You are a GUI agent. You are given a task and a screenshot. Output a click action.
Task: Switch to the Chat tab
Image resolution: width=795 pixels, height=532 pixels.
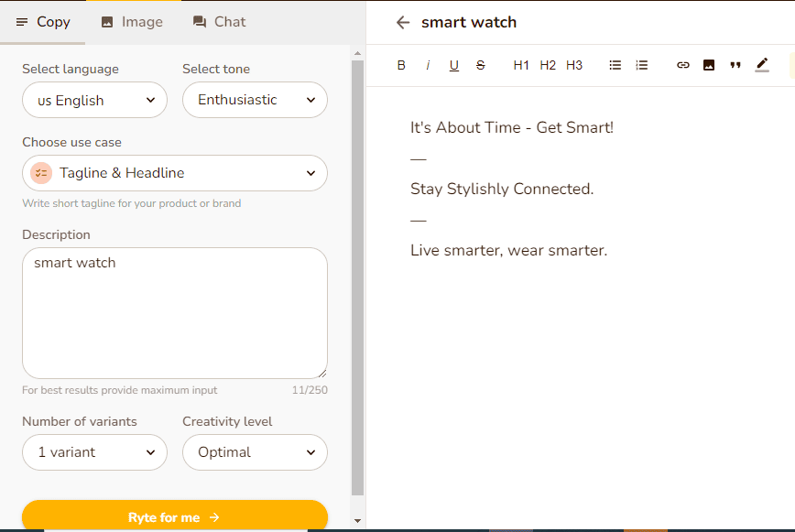click(219, 22)
